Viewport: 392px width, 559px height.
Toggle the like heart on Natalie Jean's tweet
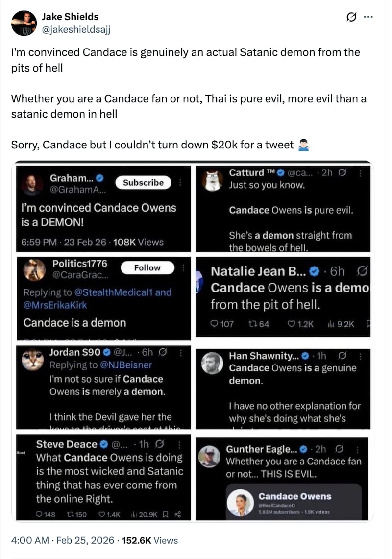coord(292,324)
